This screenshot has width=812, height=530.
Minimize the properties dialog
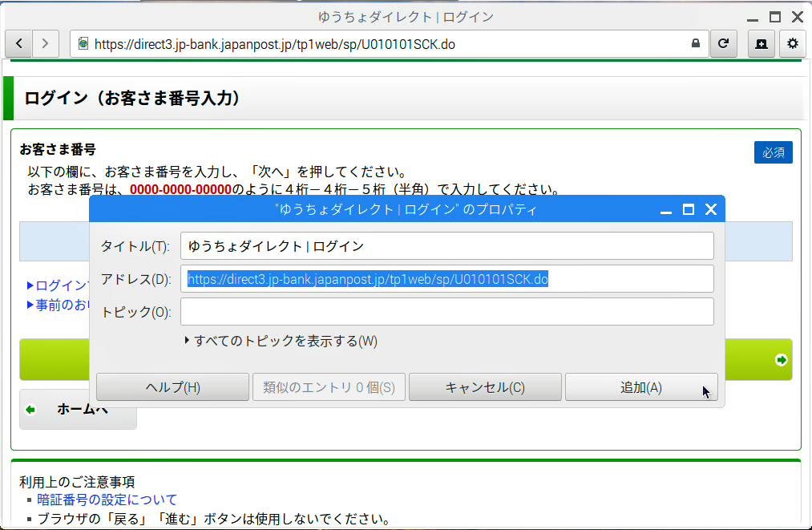click(x=666, y=209)
